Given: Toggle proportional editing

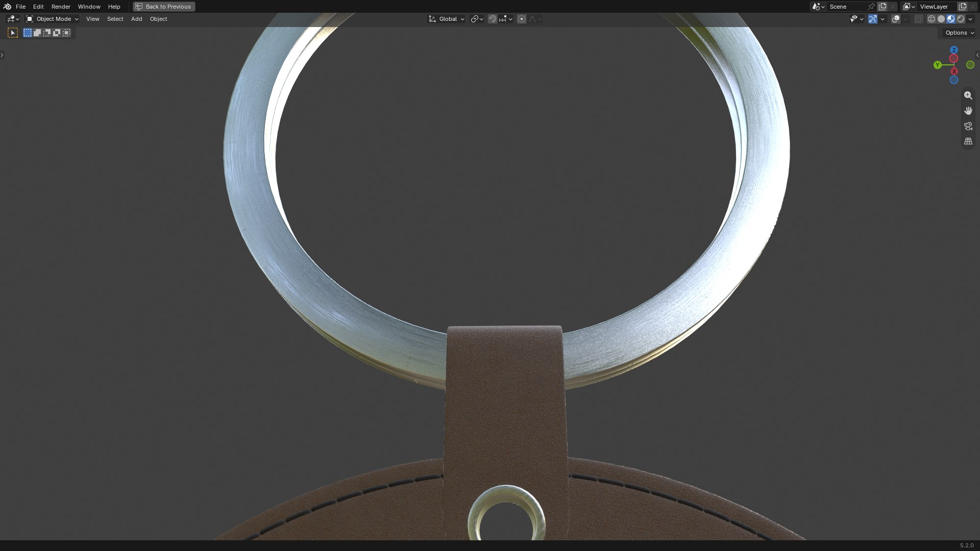Looking at the screenshot, I should point(521,19).
